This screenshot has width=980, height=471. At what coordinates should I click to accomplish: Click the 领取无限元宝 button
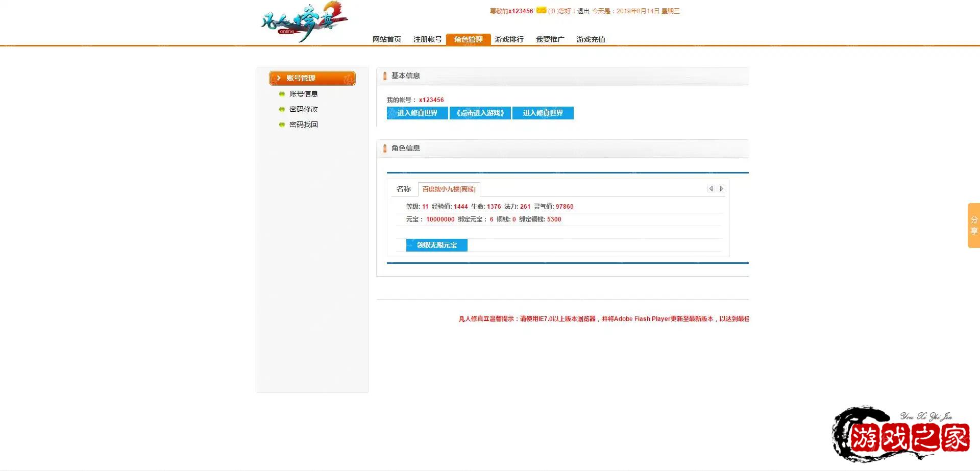pos(436,245)
